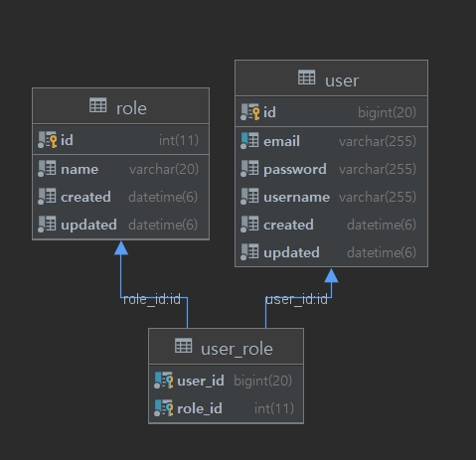Image resolution: width=476 pixels, height=460 pixels.
Task: Click the int(11) type of role id
Action: 179,140
